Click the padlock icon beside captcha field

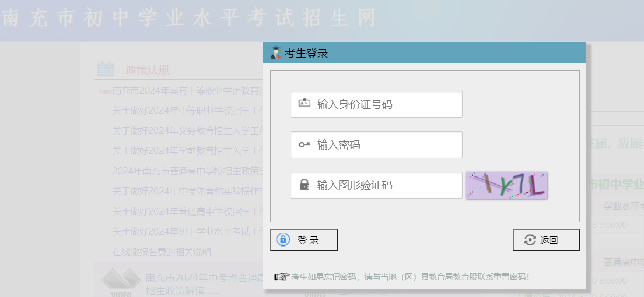pyautogui.click(x=304, y=185)
